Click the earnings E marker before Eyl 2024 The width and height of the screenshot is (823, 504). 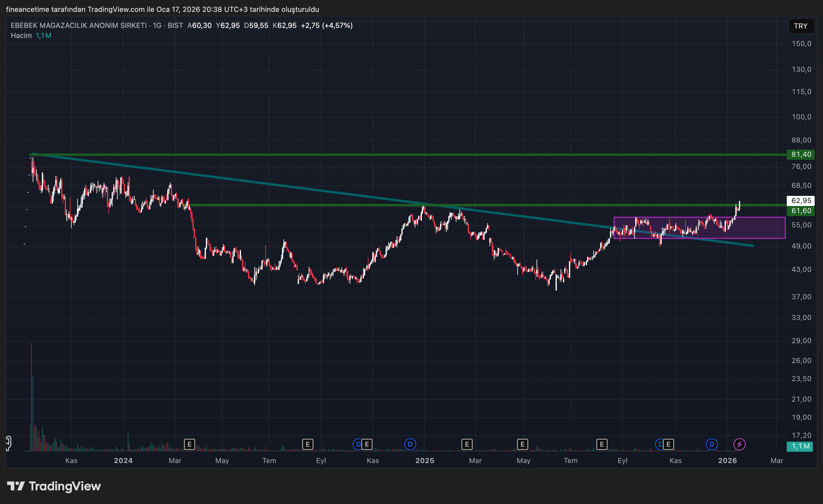point(307,444)
